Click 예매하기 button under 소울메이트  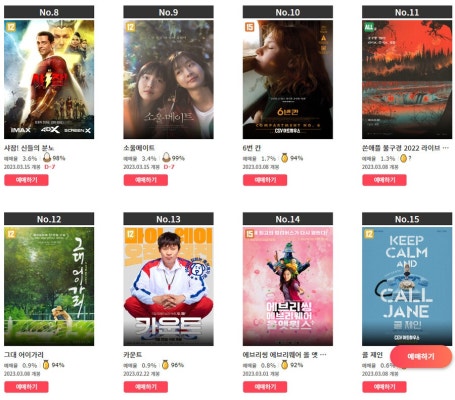pyautogui.click(x=146, y=180)
